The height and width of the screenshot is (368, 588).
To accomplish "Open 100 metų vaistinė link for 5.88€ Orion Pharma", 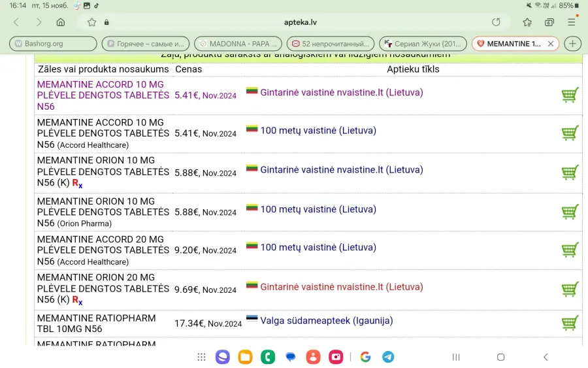I will click(x=318, y=209).
